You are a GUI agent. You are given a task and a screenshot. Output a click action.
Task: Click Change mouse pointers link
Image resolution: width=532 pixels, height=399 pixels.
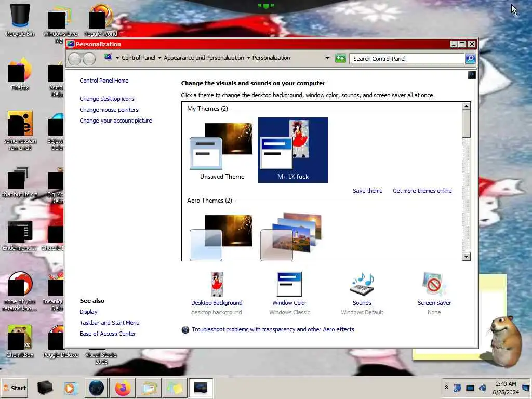109,110
